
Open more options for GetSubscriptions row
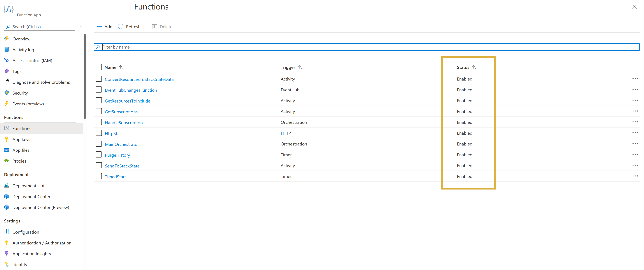click(x=635, y=111)
